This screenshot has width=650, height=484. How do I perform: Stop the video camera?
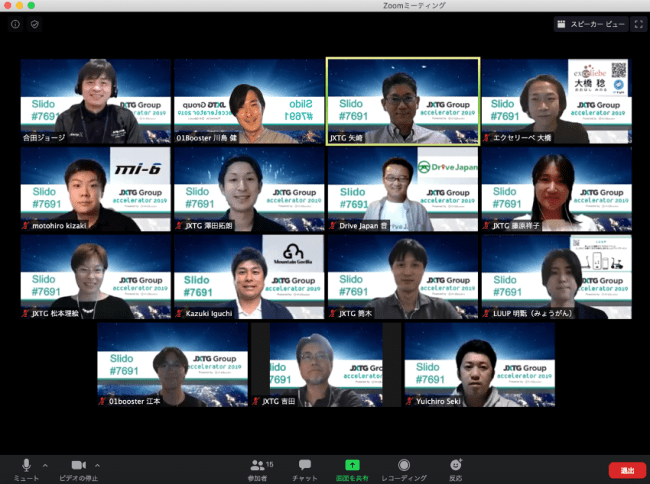[x=78, y=469]
